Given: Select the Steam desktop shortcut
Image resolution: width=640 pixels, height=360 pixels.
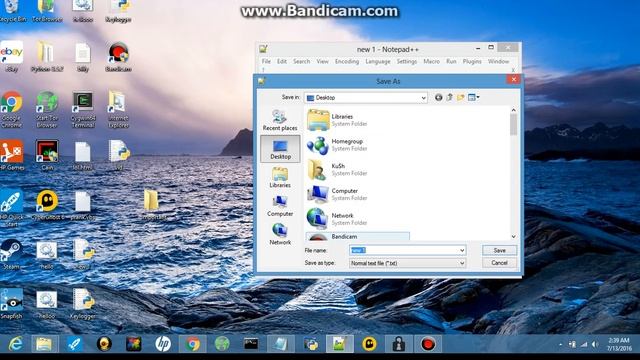Looking at the screenshot, I should point(11,255).
